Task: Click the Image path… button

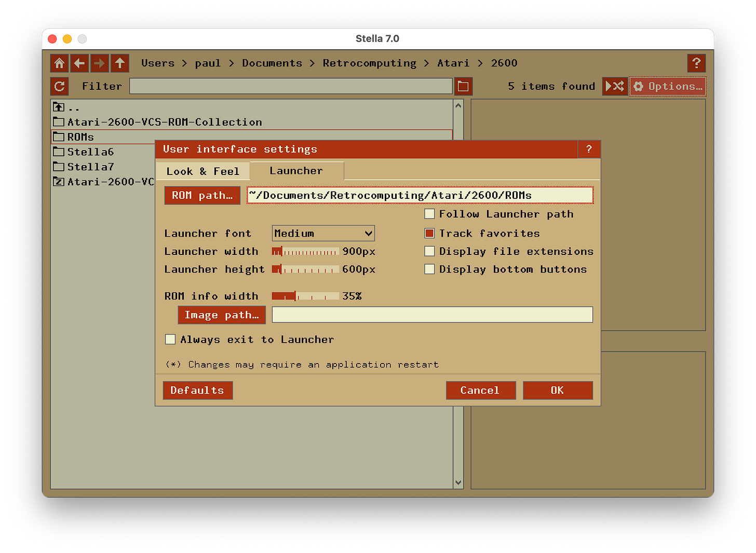Action: pyautogui.click(x=222, y=315)
